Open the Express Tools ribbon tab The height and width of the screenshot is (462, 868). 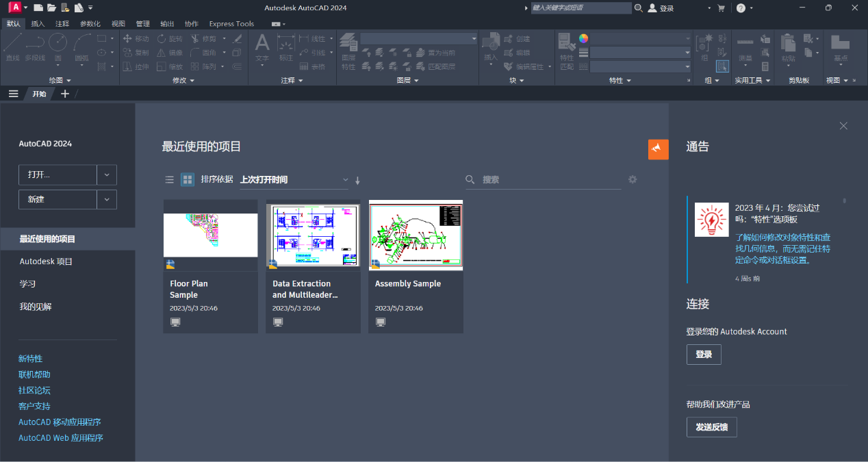point(231,23)
